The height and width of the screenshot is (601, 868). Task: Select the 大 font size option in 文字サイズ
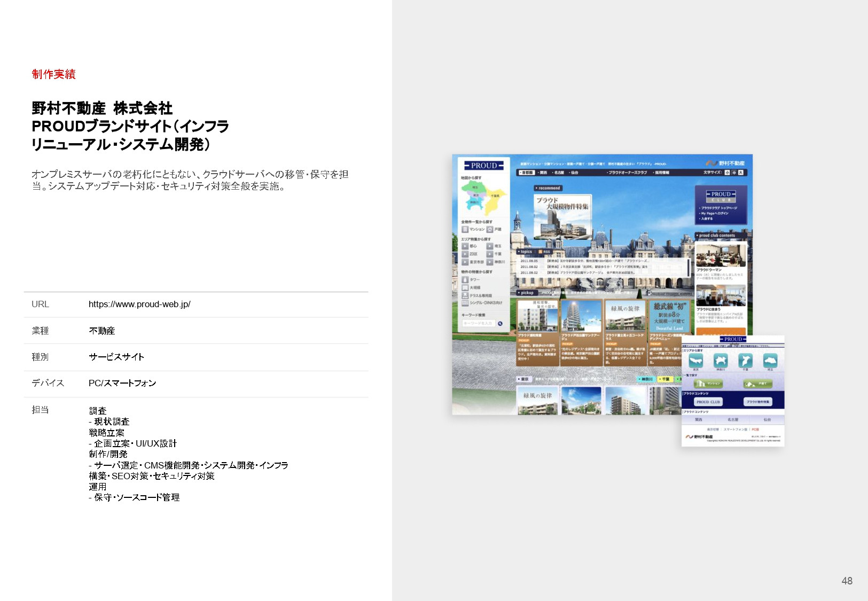741,173
